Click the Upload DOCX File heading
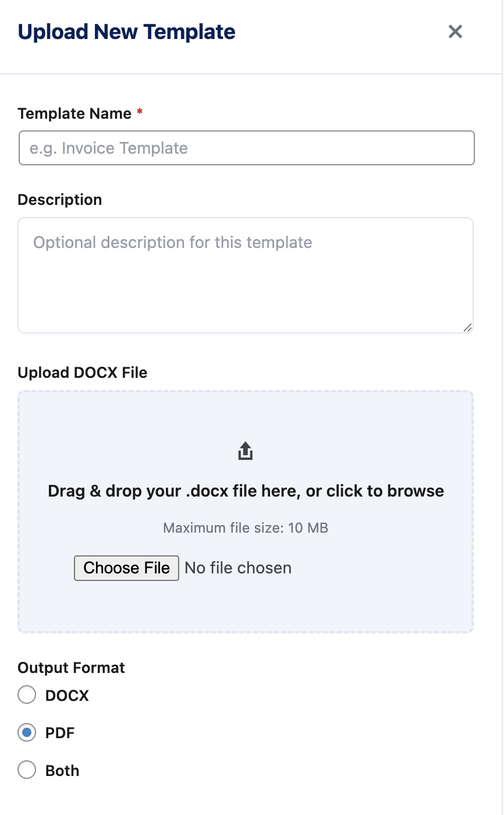504x815 pixels. [83, 373]
